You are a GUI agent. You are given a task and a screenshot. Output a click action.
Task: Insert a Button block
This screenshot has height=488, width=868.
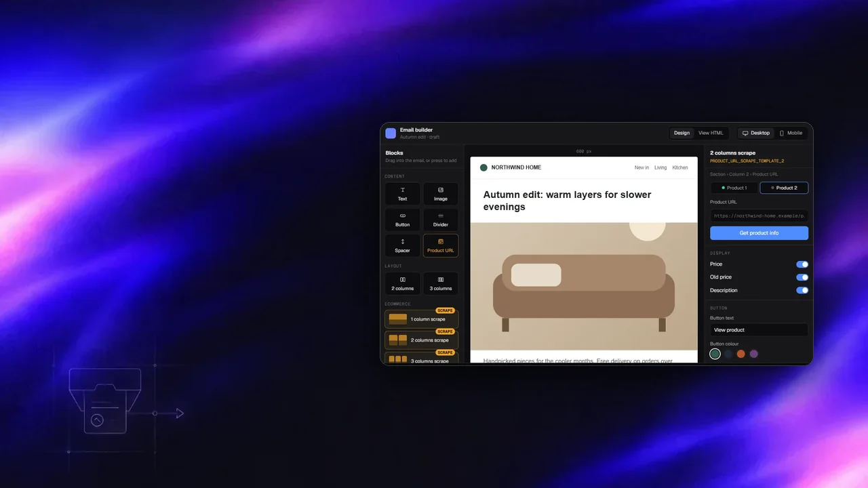403,220
